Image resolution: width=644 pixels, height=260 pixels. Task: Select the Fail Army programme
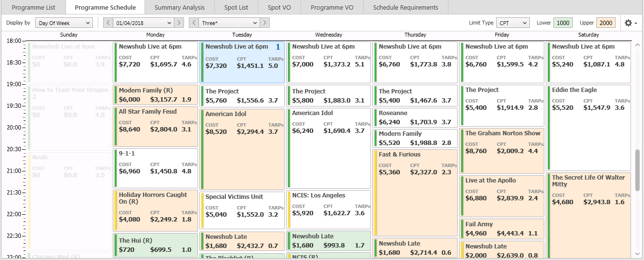(502, 229)
